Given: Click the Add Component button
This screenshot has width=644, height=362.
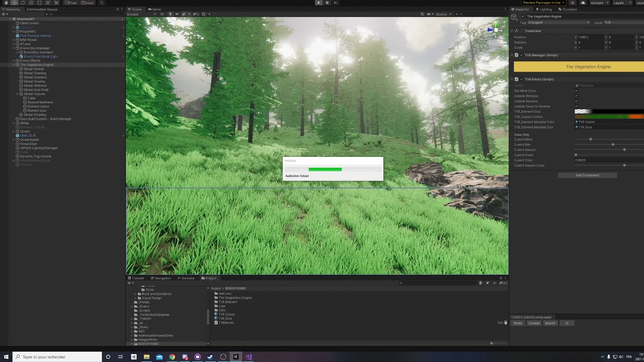Looking at the screenshot, I should [587, 175].
